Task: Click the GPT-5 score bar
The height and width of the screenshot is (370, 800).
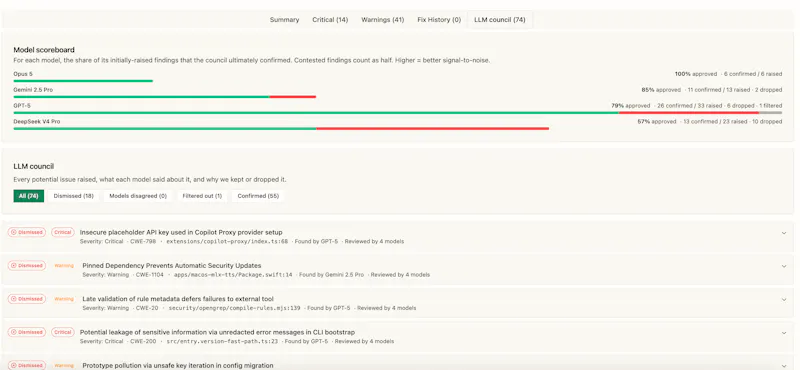Action: pyautogui.click(x=397, y=112)
